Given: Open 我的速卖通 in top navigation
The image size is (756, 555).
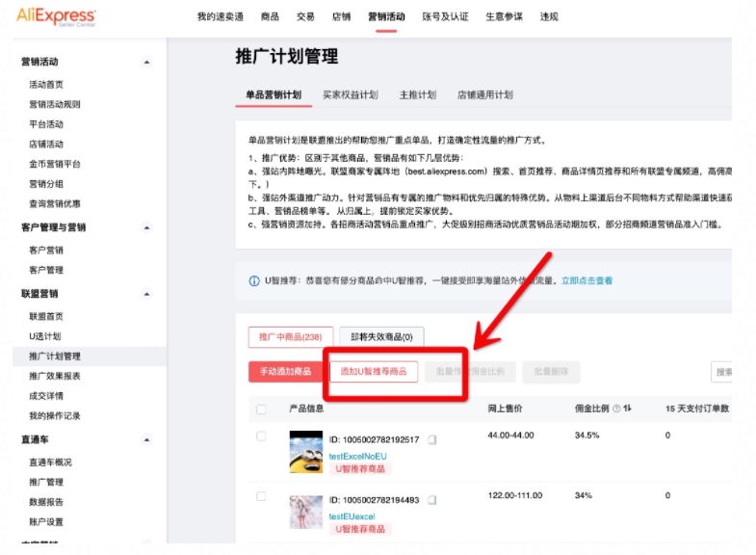Looking at the screenshot, I should [x=221, y=17].
